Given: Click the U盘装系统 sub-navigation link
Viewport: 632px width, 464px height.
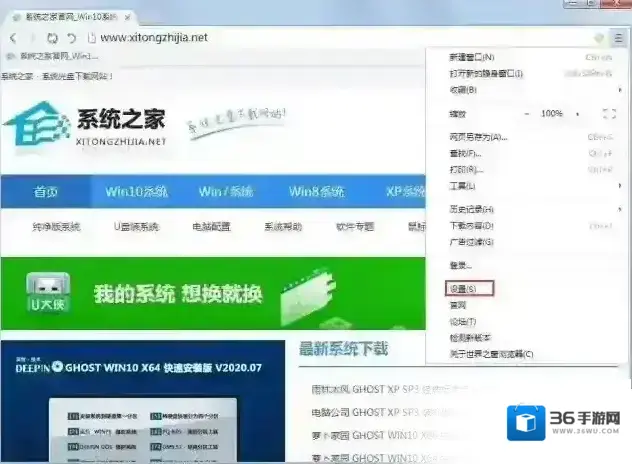Looking at the screenshot, I should (x=136, y=227).
